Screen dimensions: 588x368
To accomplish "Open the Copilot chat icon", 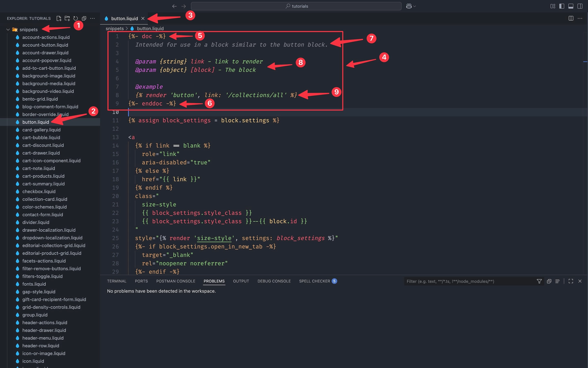I will pyautogui.click(x=409, y=6).
